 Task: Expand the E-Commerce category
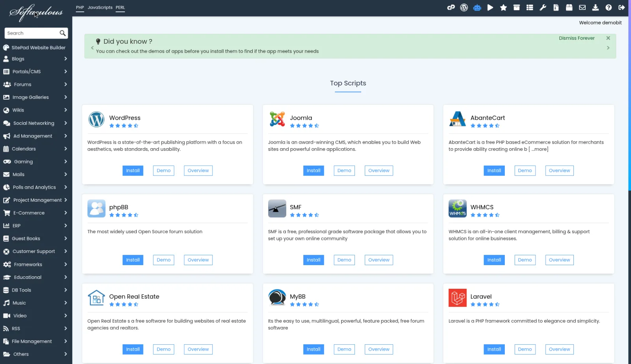(35, 213)
